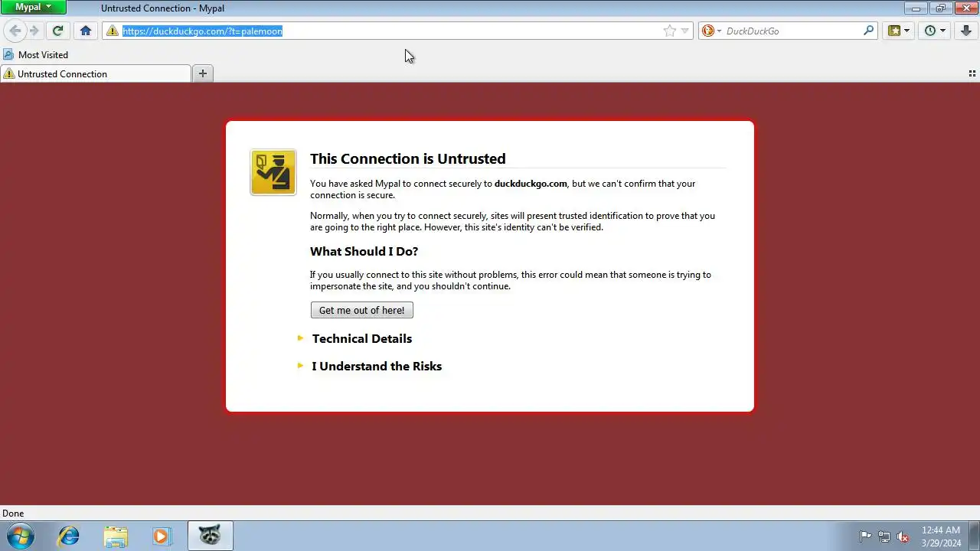Go back one page with the back arrow

[15, 31]
